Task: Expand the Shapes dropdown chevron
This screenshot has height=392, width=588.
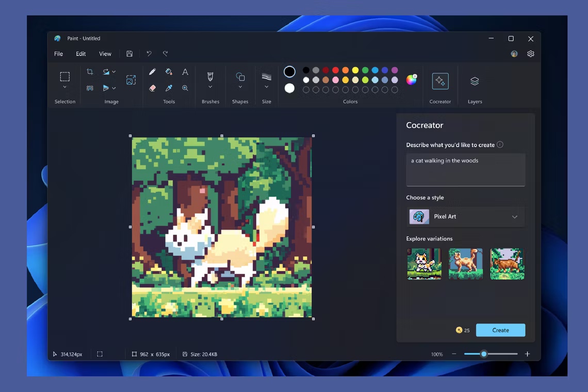Action: pos(240,87)
